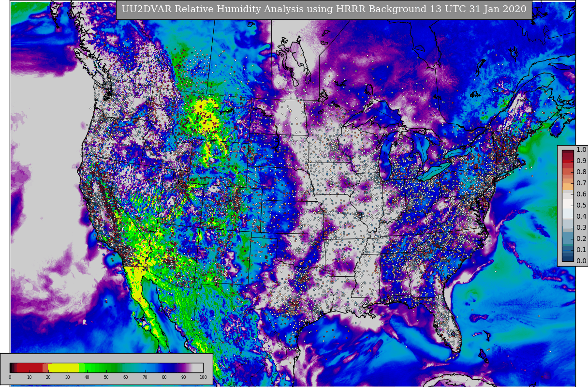Click the map title mentioning UU2DVAR Relative Humidity
This screenshot has height=387, width=588.
click(324, 10)
